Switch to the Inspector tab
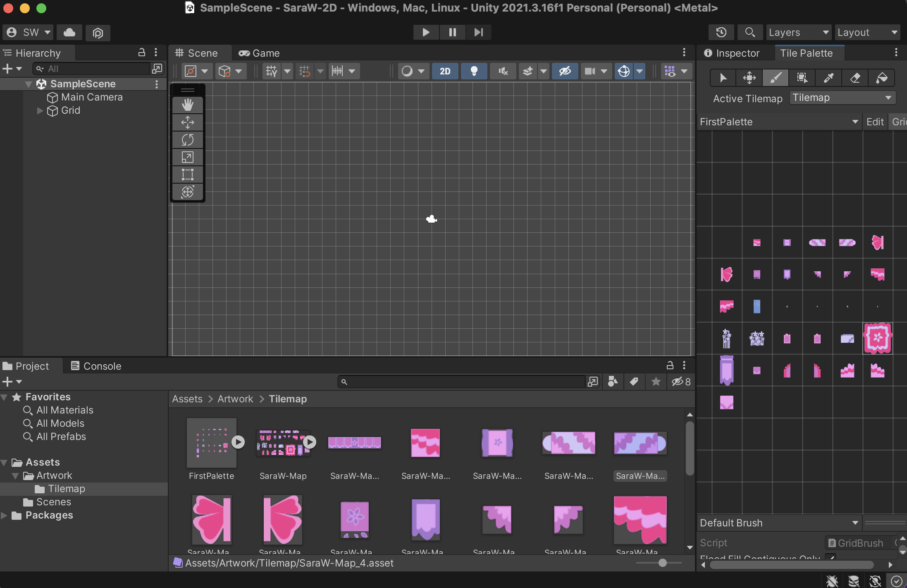 (x=732, y=53)
